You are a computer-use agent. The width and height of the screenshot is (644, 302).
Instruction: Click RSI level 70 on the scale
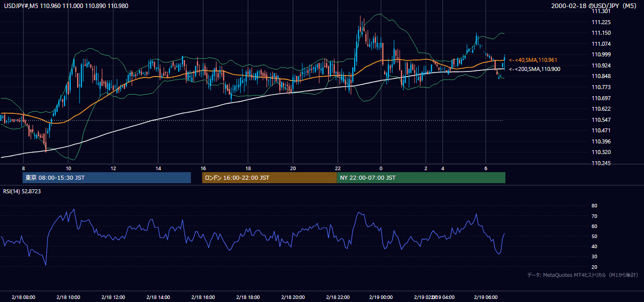tap(594, 216)
